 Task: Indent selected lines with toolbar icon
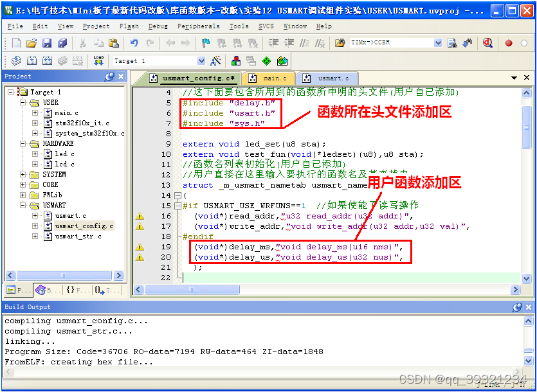click(273, 43)
